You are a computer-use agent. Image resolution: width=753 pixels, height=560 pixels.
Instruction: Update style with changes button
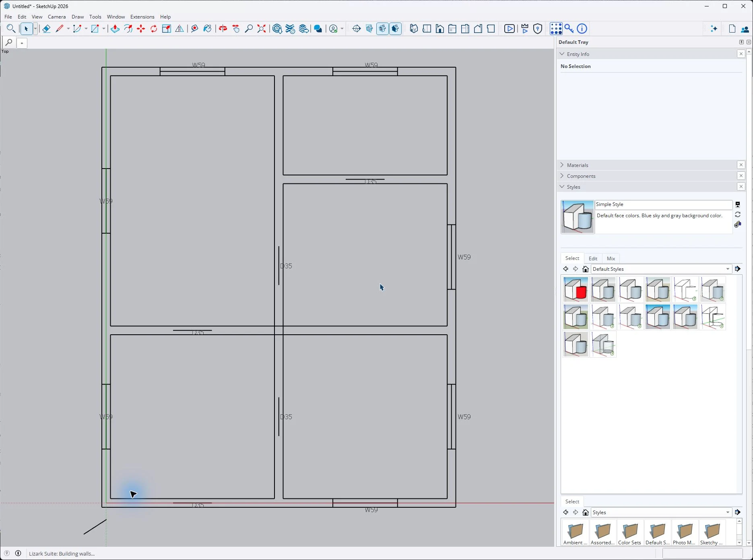click(x=738, y=214)
